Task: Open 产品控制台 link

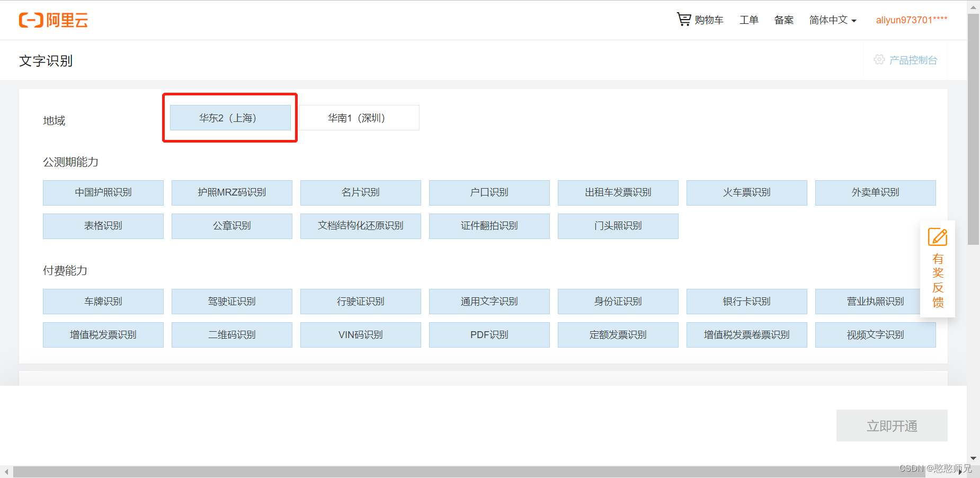Action: 913,60
